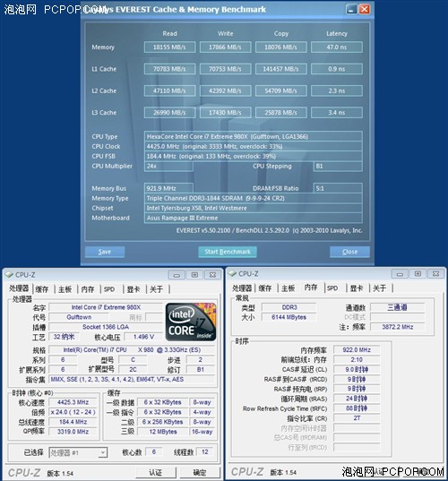The width and height of the screenshot is (448, 481).
Task: Click right CPU-Z title bar icon
Action: [232, 273]
